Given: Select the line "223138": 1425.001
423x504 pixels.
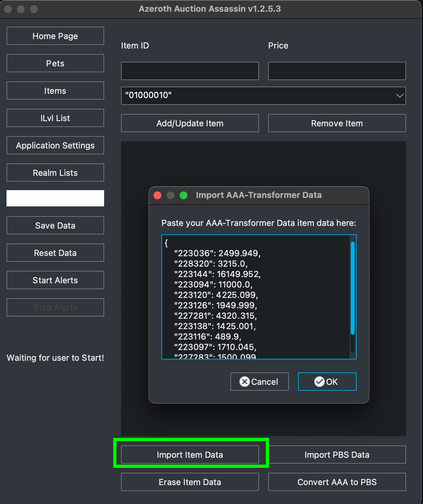Looking at the screenshot, I should (x=215, y=326).
